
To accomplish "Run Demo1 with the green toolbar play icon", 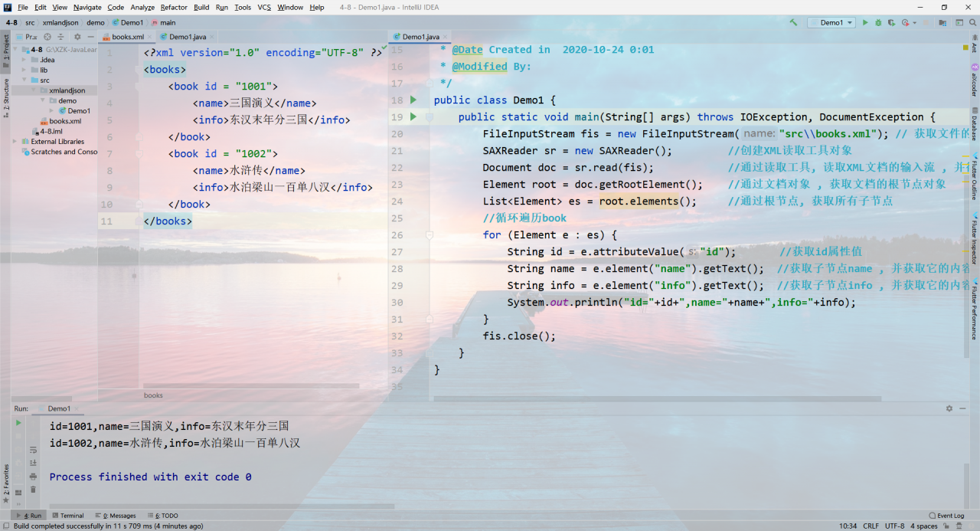I will pos(865,22).
